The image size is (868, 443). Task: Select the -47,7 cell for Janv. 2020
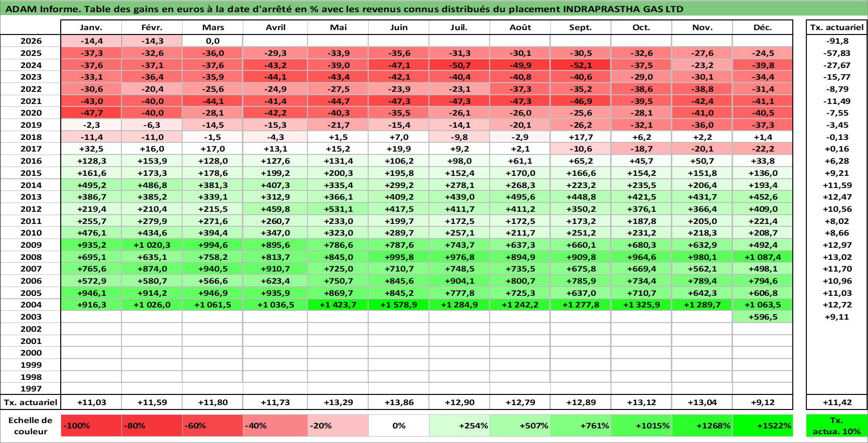coord(91,113)
